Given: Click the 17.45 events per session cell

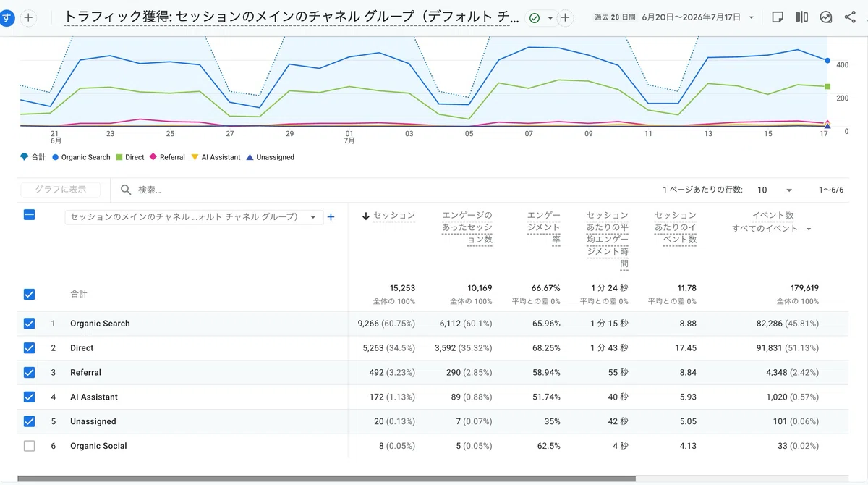Looking at the screenshot, I should [686, 348].
